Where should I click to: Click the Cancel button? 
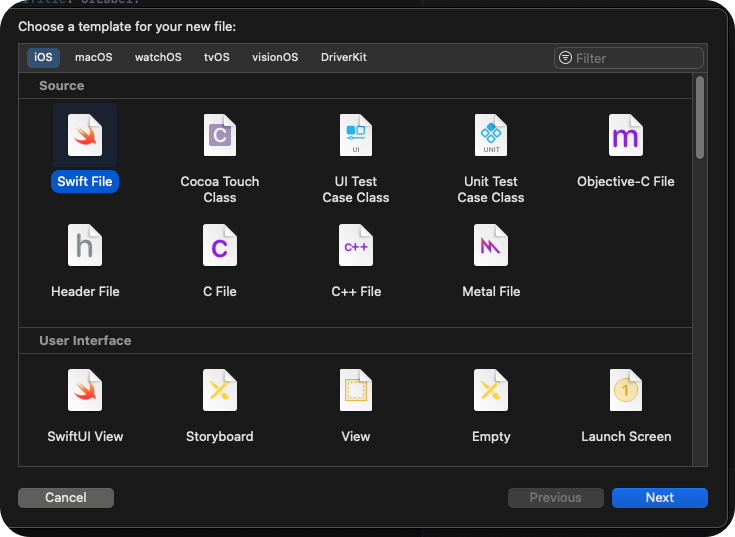66,498
